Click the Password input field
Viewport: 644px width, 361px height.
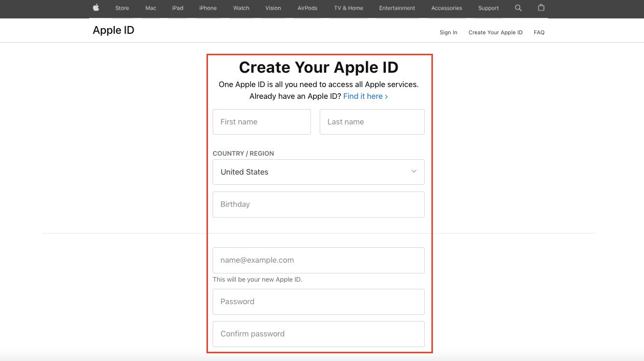(318, 302)
